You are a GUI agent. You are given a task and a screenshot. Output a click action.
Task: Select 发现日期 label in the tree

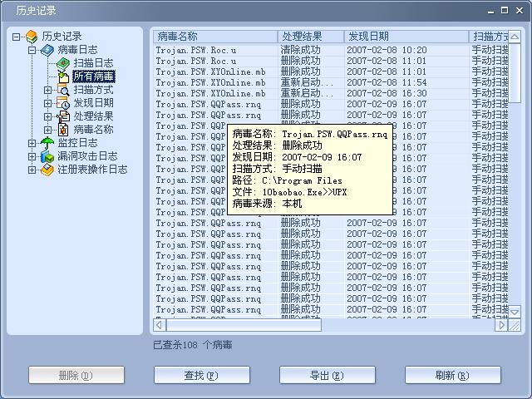point(93,103)
